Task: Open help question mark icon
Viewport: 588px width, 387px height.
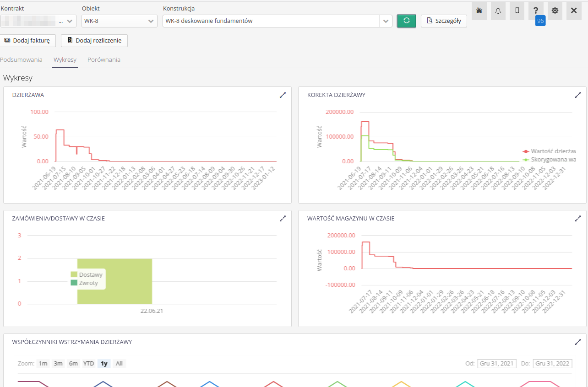Action: tap(536, 11)
